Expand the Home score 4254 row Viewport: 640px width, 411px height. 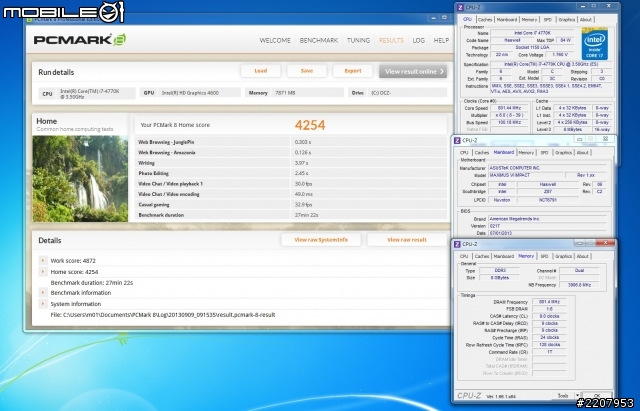[x=43, y=271]
